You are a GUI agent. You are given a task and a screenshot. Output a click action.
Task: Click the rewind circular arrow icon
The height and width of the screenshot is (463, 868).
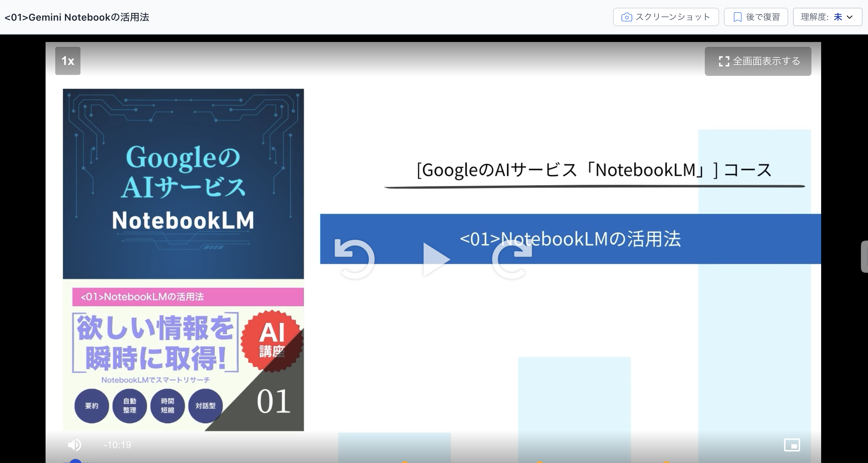tap(354, 259)
